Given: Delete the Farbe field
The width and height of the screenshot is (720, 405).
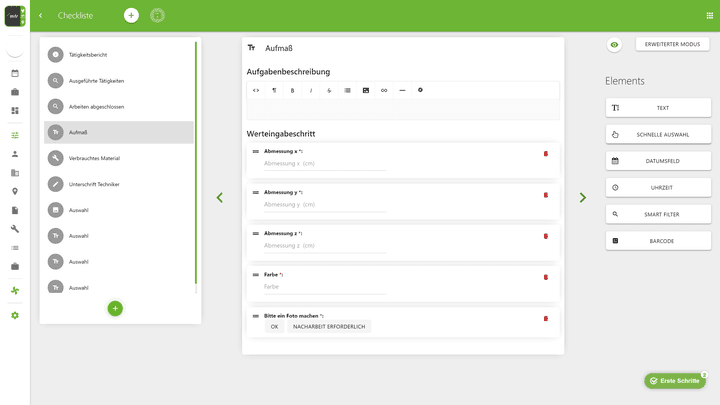Looking at the screenshot, I should (x=545, y=277).
